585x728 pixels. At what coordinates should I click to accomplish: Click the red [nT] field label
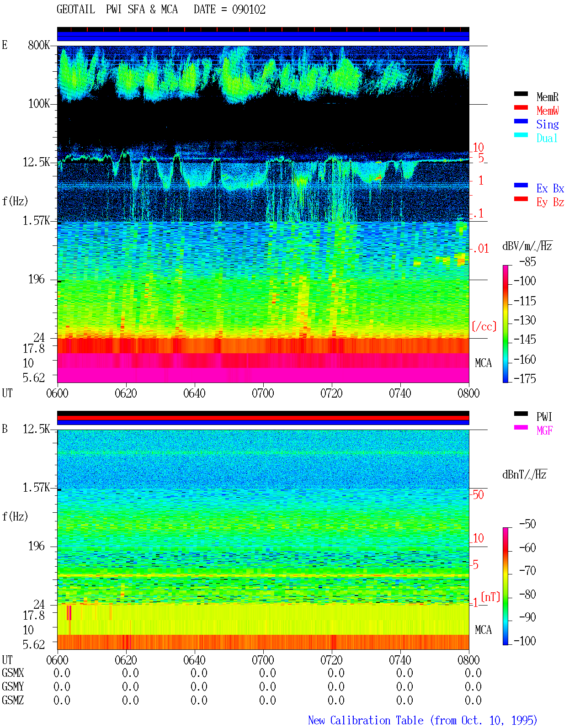coord(490,597)
